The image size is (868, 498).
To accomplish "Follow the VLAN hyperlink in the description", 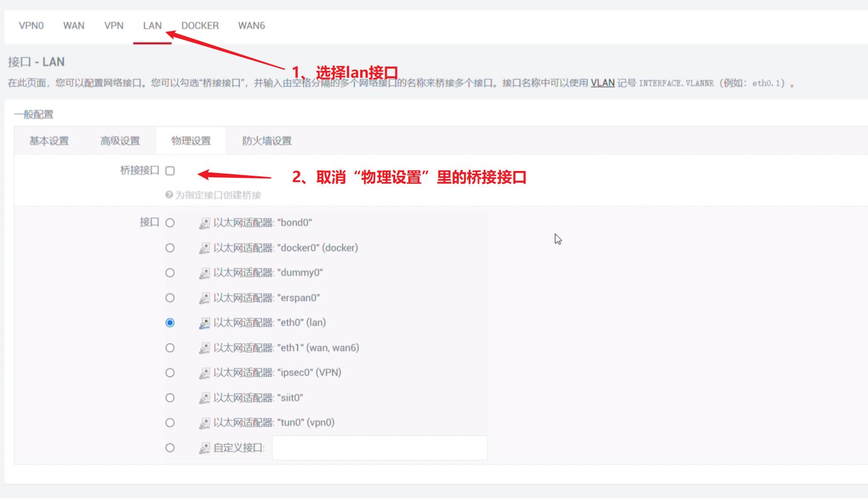I will point(603,83).
